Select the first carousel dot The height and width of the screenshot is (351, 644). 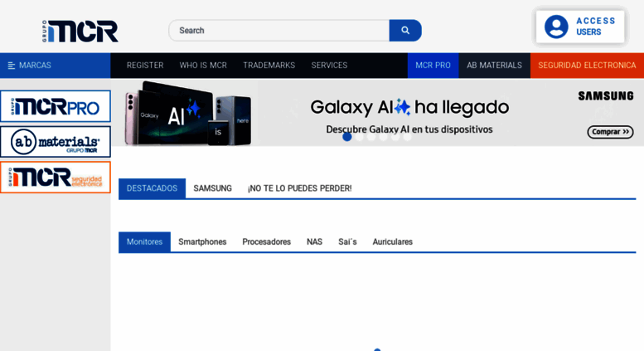click(347, 137)
